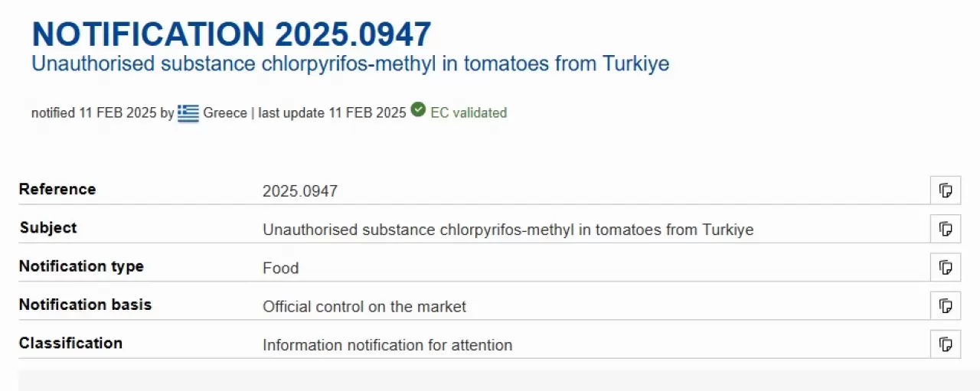Select the Classification label

click(70, 343)
